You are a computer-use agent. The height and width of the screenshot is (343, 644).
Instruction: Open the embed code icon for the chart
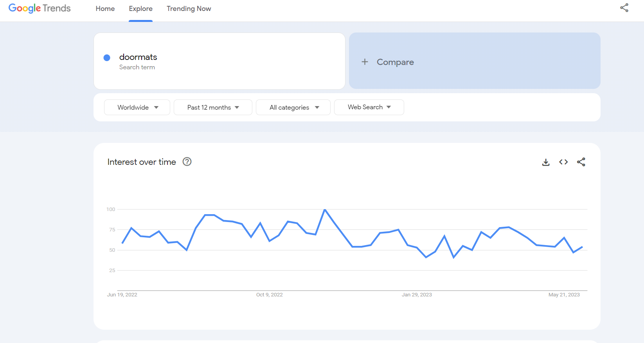pyautogui.click(x=563, y=162)
